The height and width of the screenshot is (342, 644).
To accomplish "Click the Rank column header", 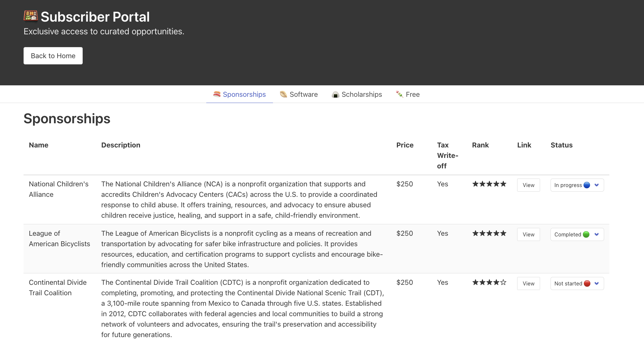I will click(480, 145).
